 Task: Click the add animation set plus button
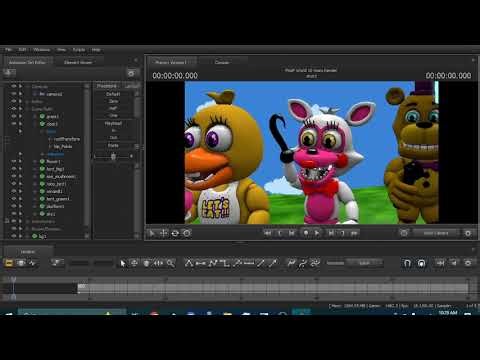(x=9, y=73)
